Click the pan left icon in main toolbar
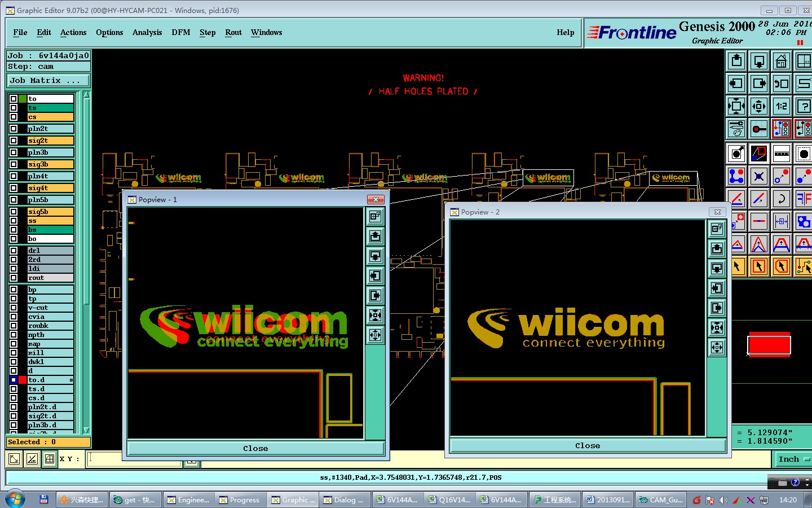812x508 pixels. tap(736, 84)
